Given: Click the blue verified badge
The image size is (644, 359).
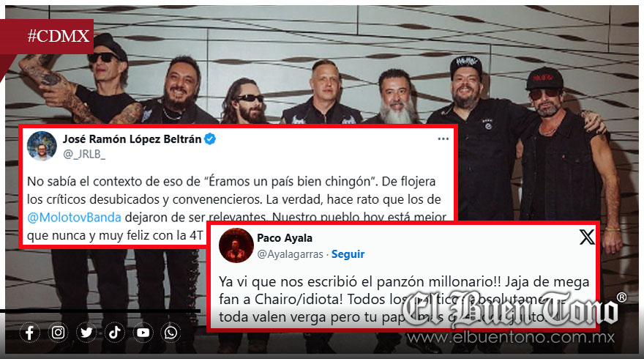Looking at the screenshot, I should point(210,139).
